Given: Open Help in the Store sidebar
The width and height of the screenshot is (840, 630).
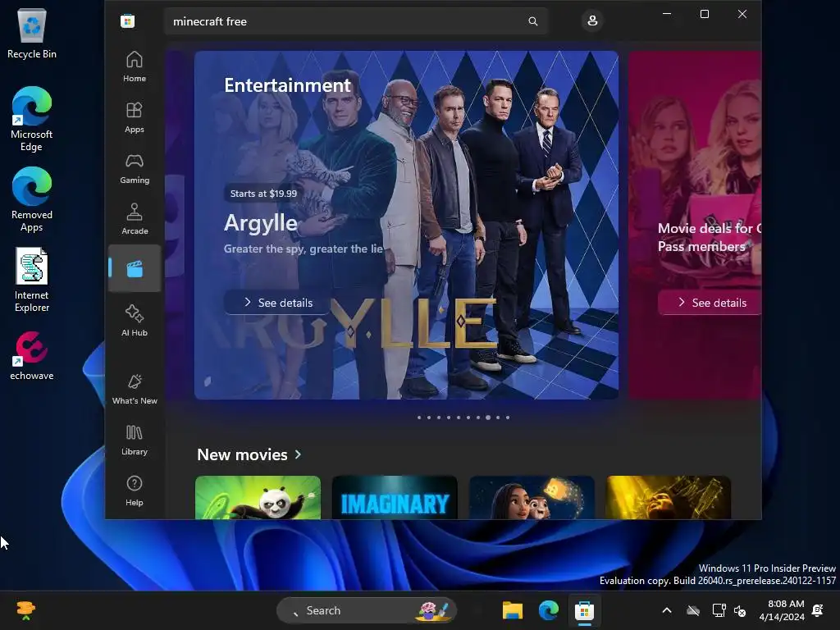Looking at the screenshot, I should point(134,491).
